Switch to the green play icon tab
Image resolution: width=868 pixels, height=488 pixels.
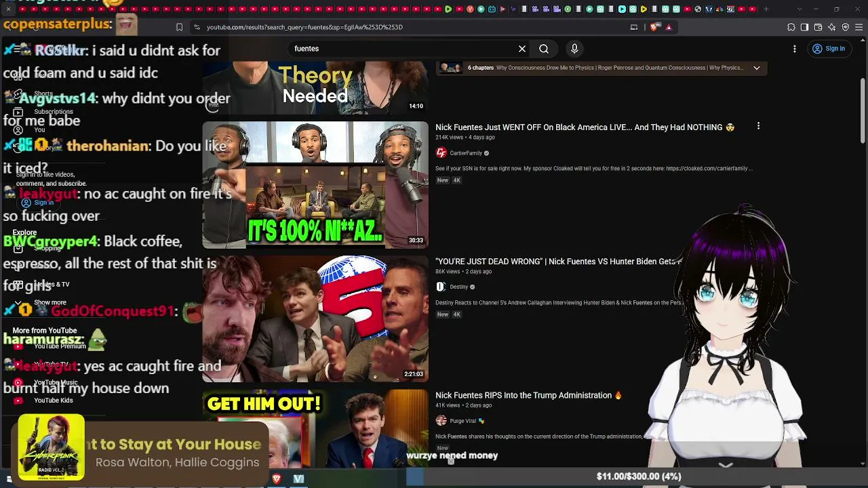[448, 9]
